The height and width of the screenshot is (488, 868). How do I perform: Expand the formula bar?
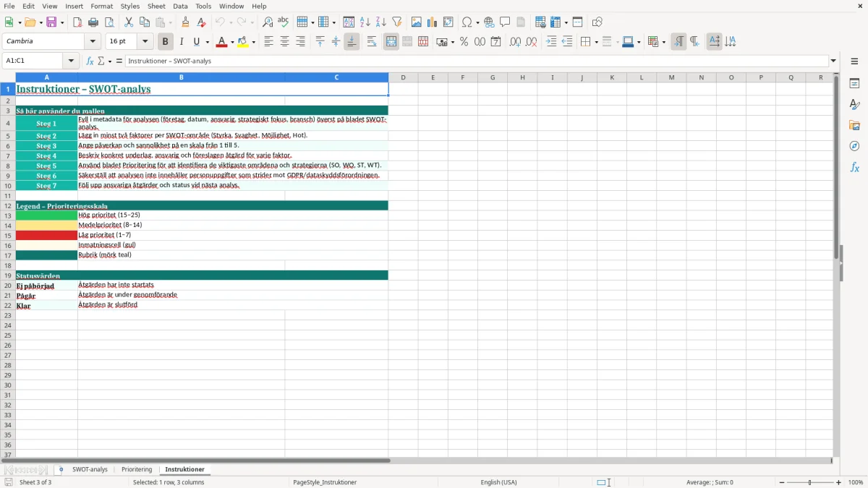pyautogui.click(x=833, y=61)
